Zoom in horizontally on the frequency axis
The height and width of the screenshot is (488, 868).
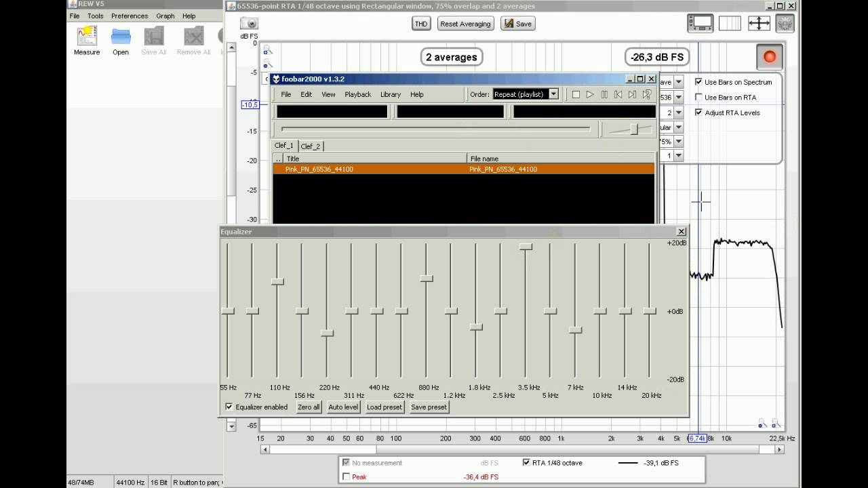click(x=776, y=424)
